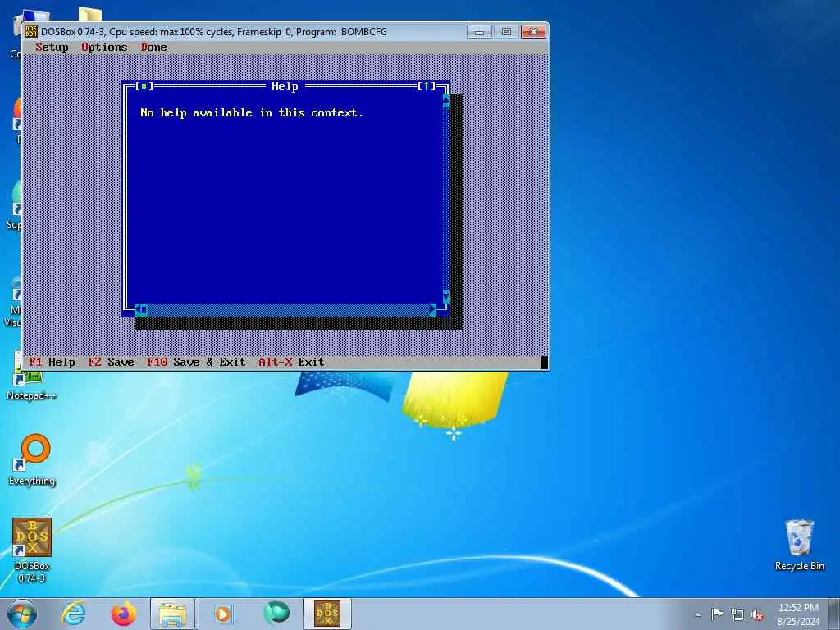The height and width of the screenshot is (630, 840).
Task: Click F2 Save in the status line
Action: 111,362
